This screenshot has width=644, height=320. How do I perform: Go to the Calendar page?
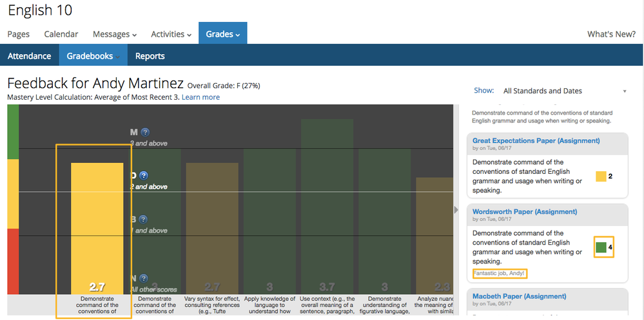61,34
